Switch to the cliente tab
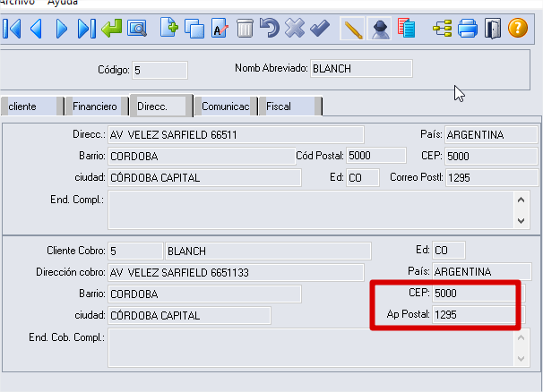543x392 pixels. (32, 107)
